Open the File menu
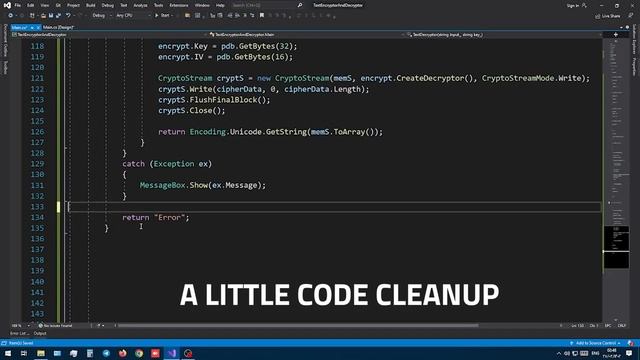The image size is (640, 360). click(x=18, y=5)
